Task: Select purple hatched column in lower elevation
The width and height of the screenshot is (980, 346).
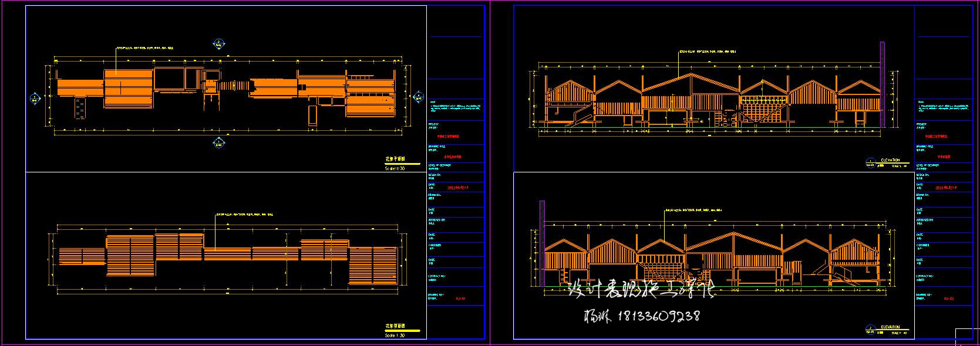Action: pos(542,243)
